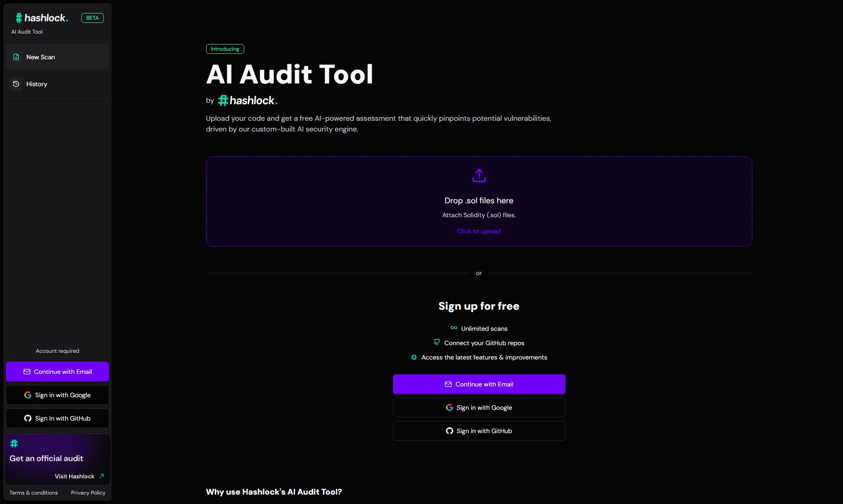The width and height of the screenshot is (843, 504).
Task: Click the AI Audit Tool subtitle under the sidebar logo
Action: (27, 32)
